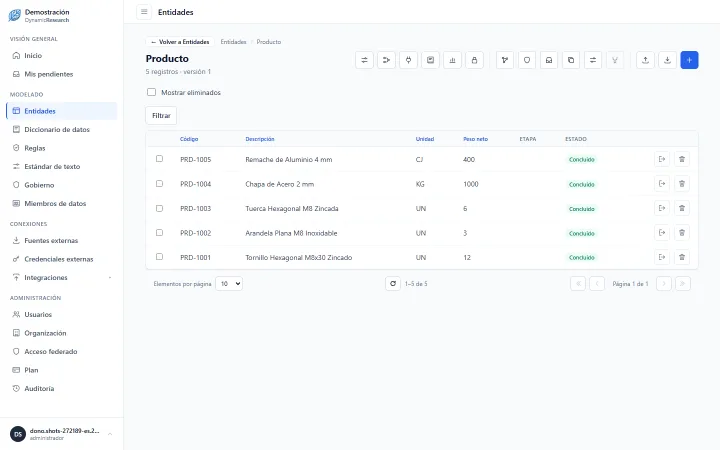Viewport: 720px width, 450px height.
Task: Open Auditoría in sidebar
Action: coord(62,388)
